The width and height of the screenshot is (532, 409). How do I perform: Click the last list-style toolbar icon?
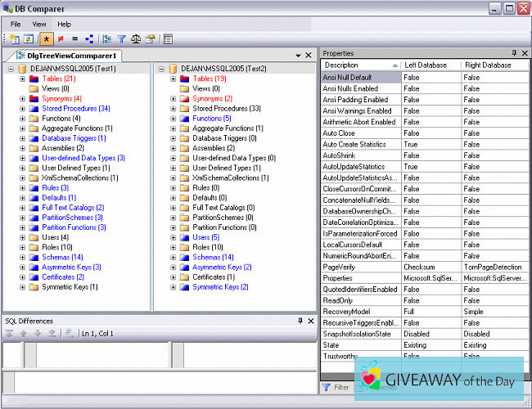[x=168, y=38]
